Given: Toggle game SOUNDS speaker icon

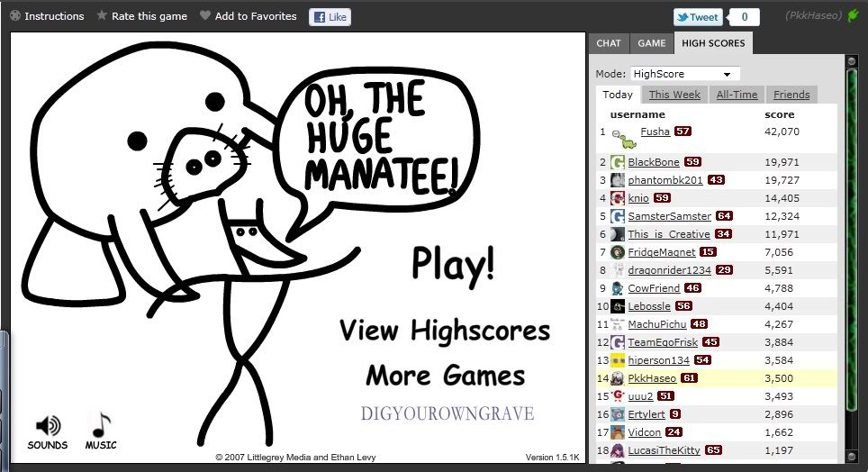Looking at the screenshot, I should [48, 425].
